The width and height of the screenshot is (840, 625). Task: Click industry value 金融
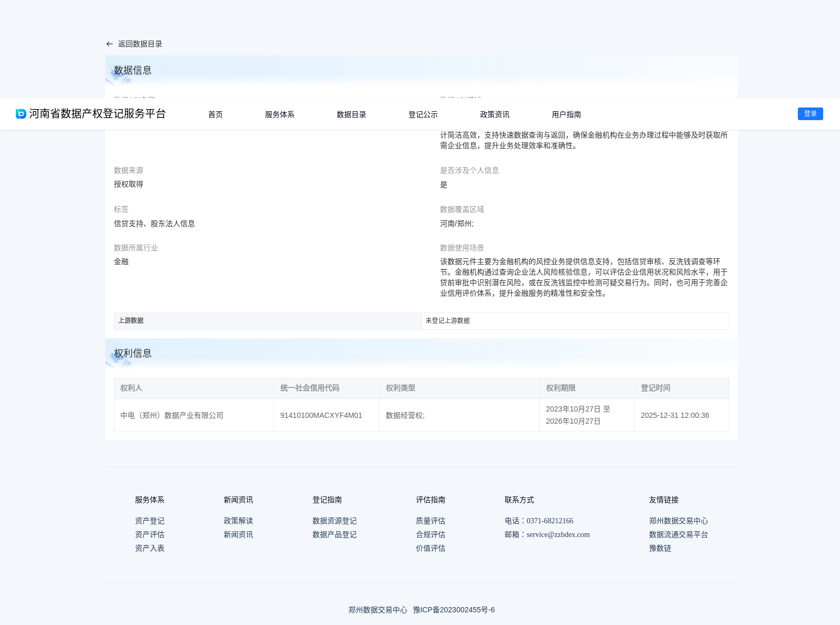click(x=121, y=261)
